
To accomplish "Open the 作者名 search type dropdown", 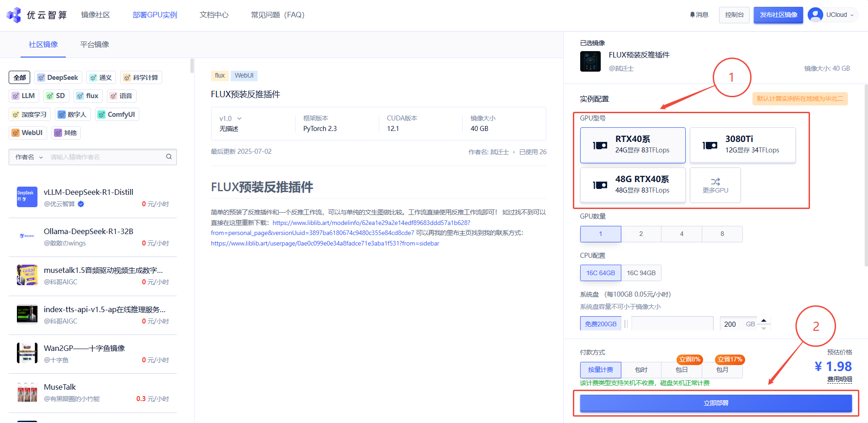I will [x=29, y=157].
